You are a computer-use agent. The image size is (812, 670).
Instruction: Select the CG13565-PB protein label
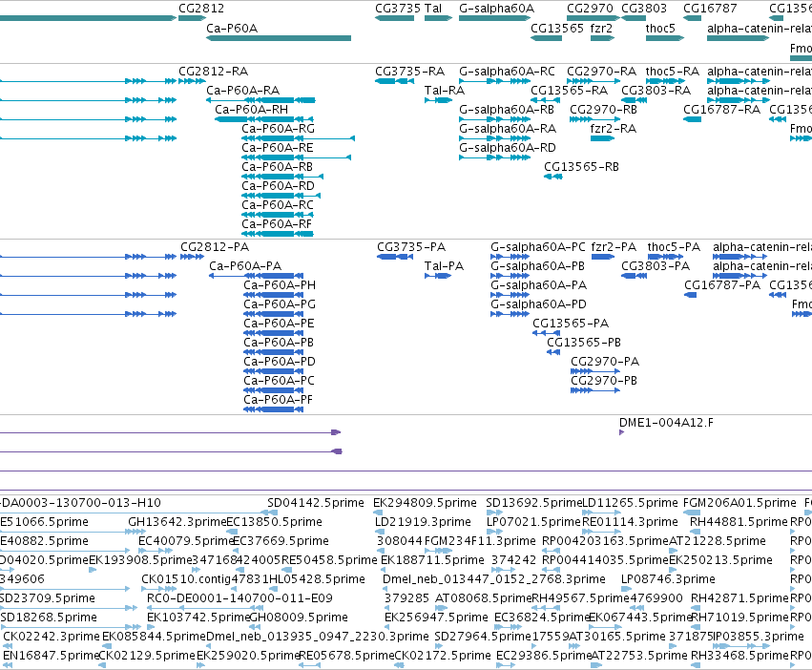[584, 343]
